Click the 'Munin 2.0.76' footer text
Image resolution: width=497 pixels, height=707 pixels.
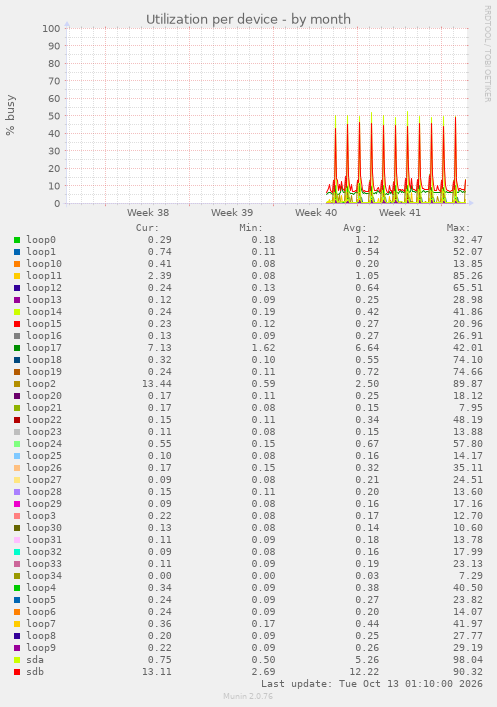tap(248, 696)
